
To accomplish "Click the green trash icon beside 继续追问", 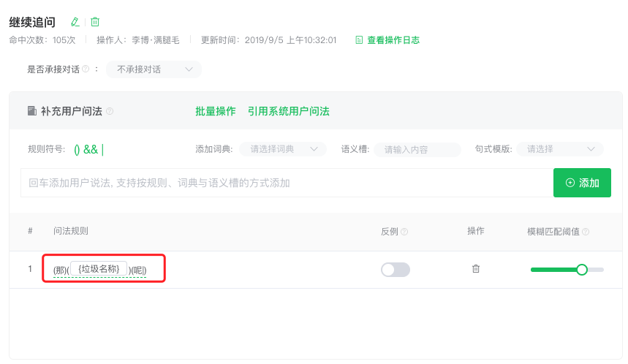I will [x=95, y=22].
